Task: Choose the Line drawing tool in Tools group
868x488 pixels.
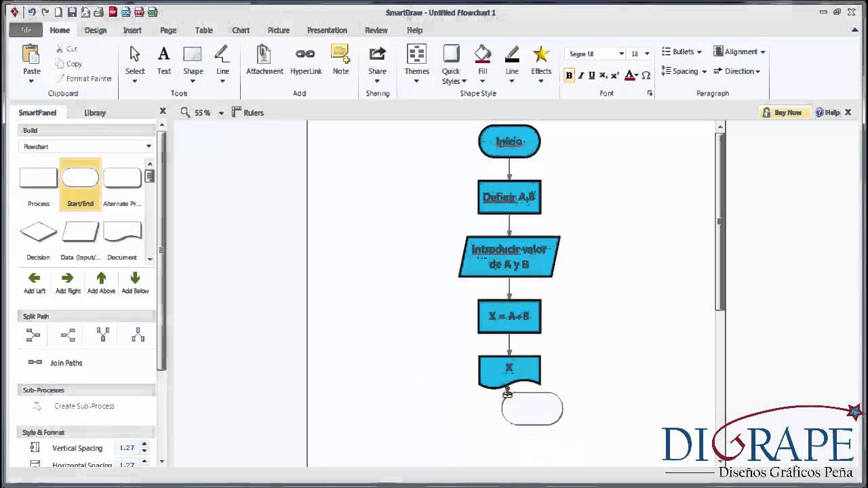Action: [x=222, y=61]
